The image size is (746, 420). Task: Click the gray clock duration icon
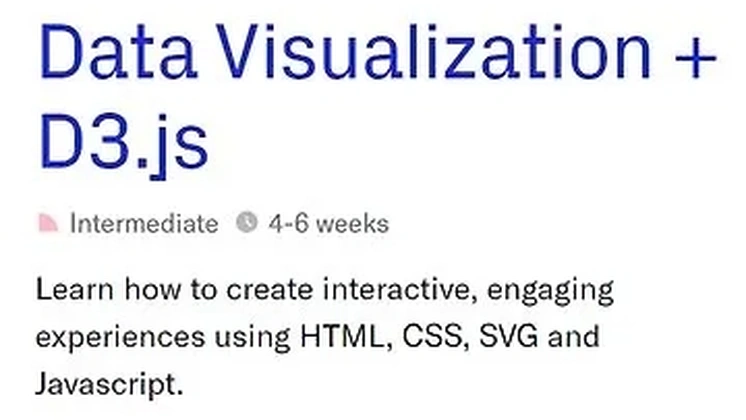[246, 223]
